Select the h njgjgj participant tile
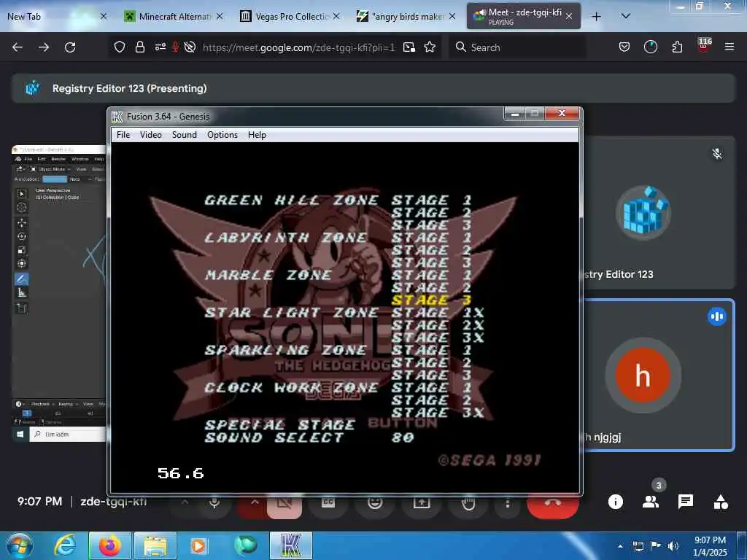The height and width of the screenshot is (560, 747). click(x=659, y=375)
